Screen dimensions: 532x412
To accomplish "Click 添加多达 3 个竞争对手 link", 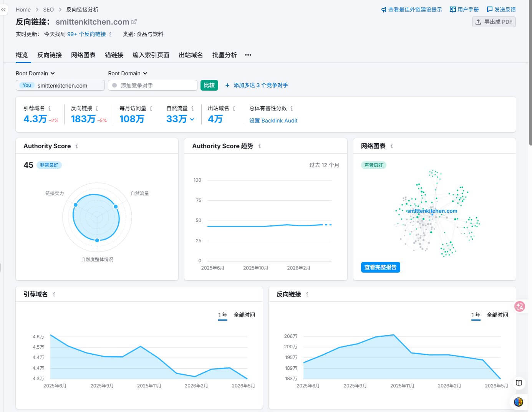I will (x=260, y=85).
